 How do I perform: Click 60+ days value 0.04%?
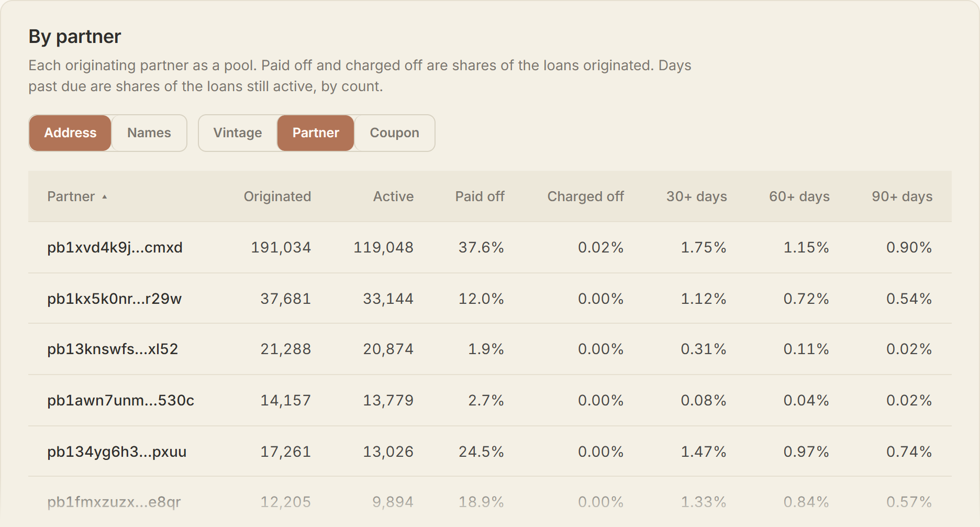tap(806, 400)
